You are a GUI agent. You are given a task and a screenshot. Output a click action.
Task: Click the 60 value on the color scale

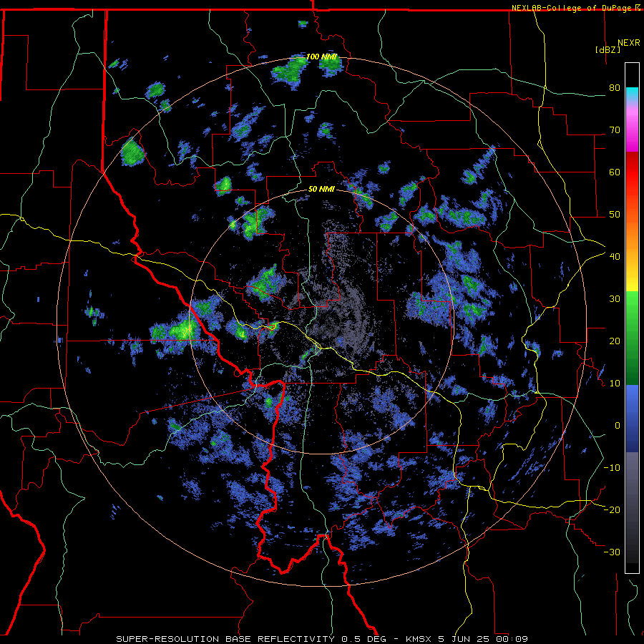point(615,172)
